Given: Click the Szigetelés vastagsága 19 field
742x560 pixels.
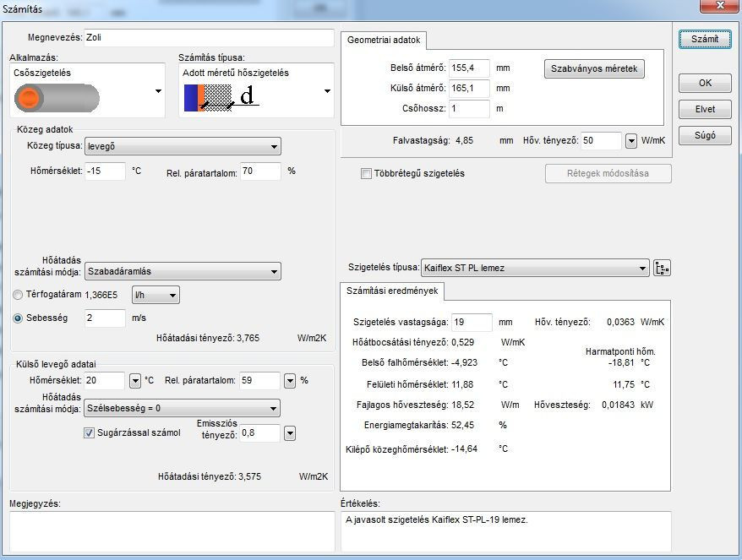Looking at the screenshot, I should click(472, 323).
